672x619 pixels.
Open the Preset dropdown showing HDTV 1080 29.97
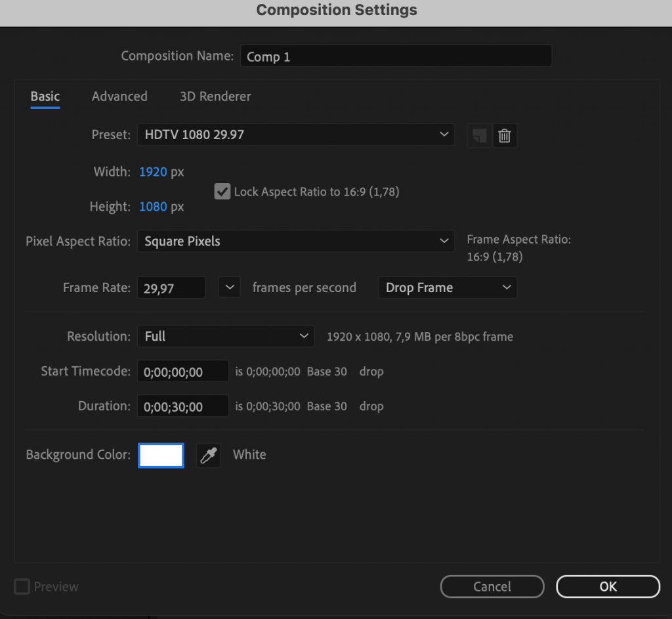click(295, 135)
